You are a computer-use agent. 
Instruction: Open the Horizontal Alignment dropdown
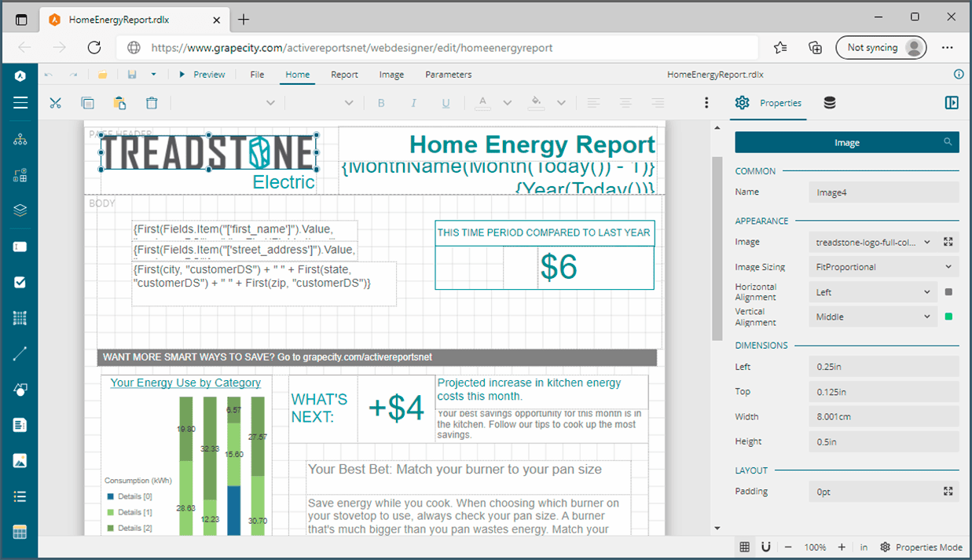(871, 292)
